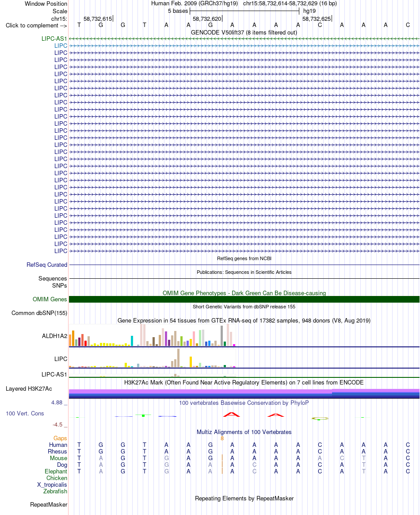Click the 'OMIM Genes' track label
The width and height of the screenshot is (420, 515).
tap(50, 299)
